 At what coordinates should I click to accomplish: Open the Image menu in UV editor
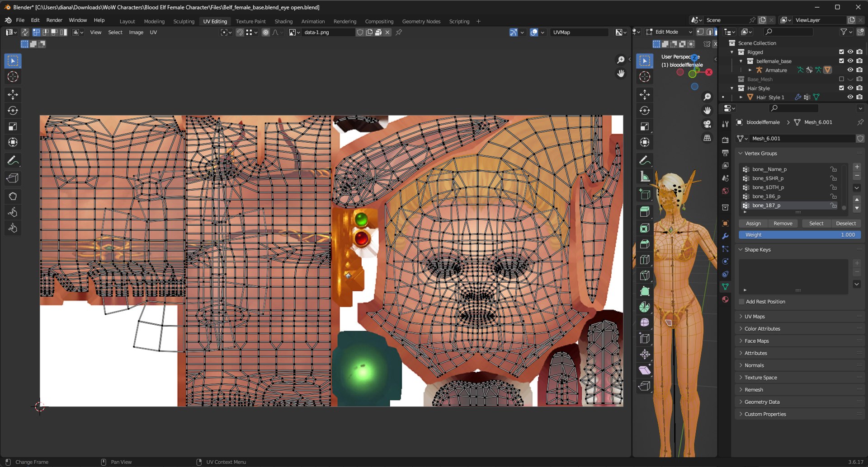(x=136, y=33)
